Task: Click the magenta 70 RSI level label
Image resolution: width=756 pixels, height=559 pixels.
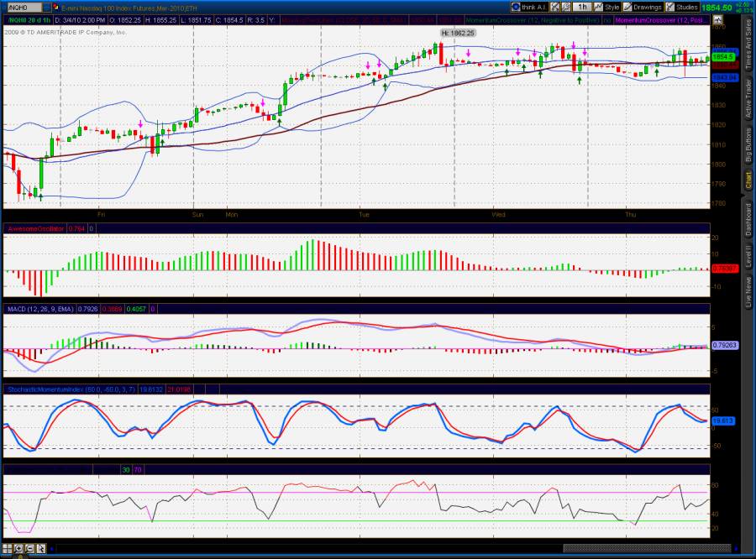Action: pyautogui.click(x=138, y=469)
